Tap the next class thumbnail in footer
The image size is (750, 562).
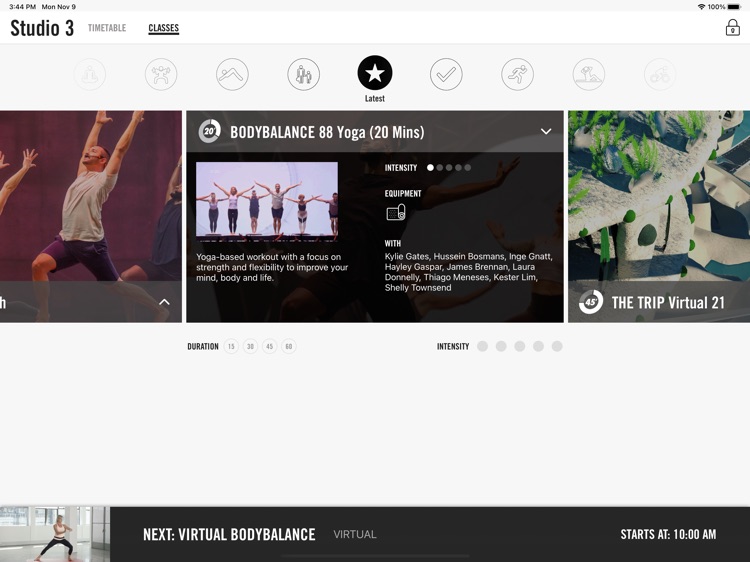coord(55,534)
